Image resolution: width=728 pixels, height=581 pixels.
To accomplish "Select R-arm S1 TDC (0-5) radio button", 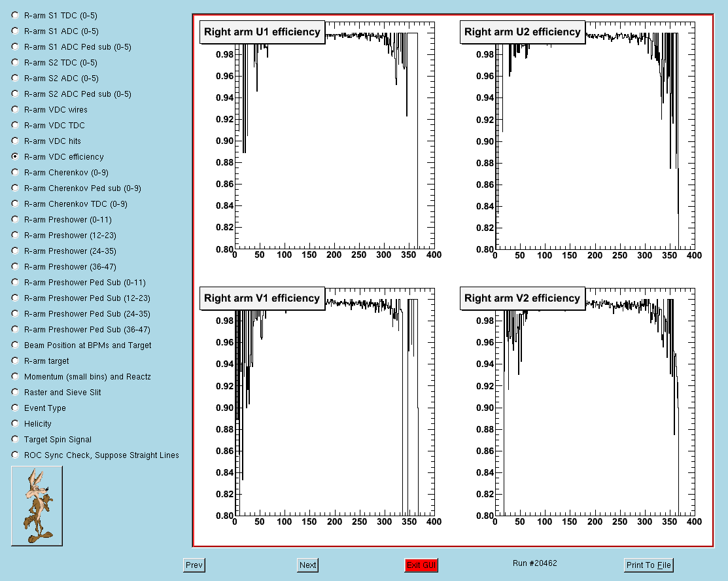I will click(15, 15).
